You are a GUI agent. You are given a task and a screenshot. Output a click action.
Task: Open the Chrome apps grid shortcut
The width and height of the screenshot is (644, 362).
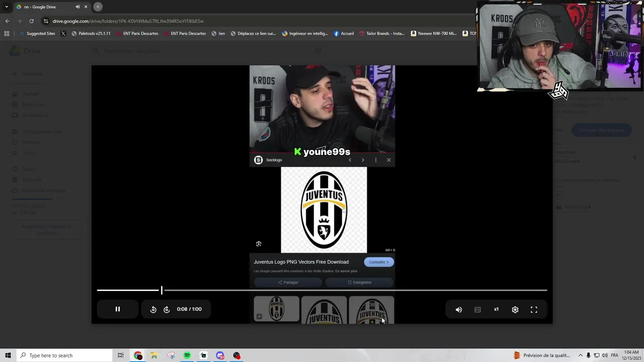coord(7,34)
